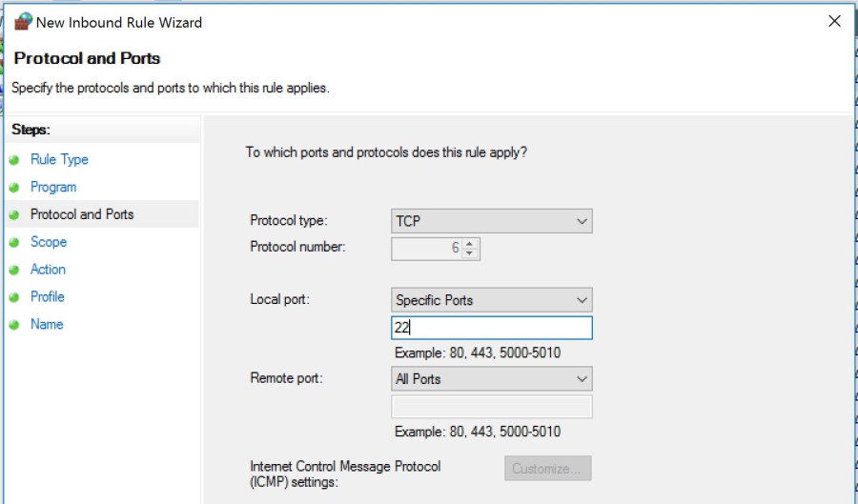Click the green bullet beside Program
858x504 pixels.
click(x=14, y=187)
